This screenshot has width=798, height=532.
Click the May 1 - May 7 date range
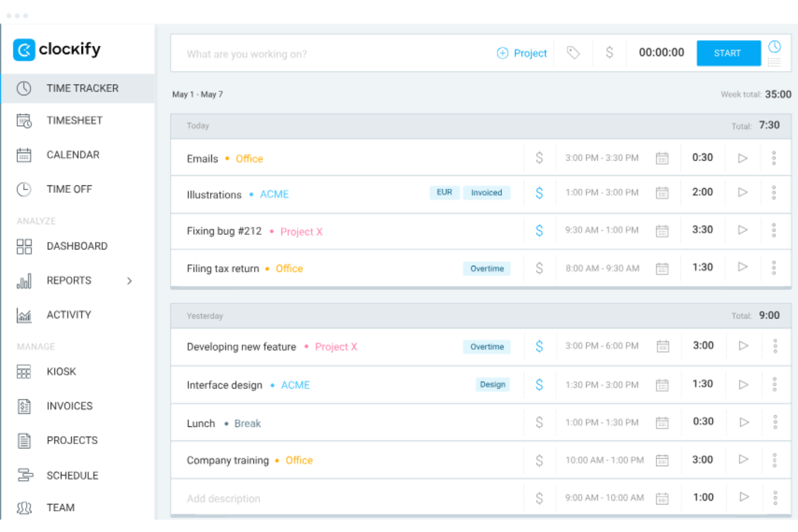[x=197, y=94]
